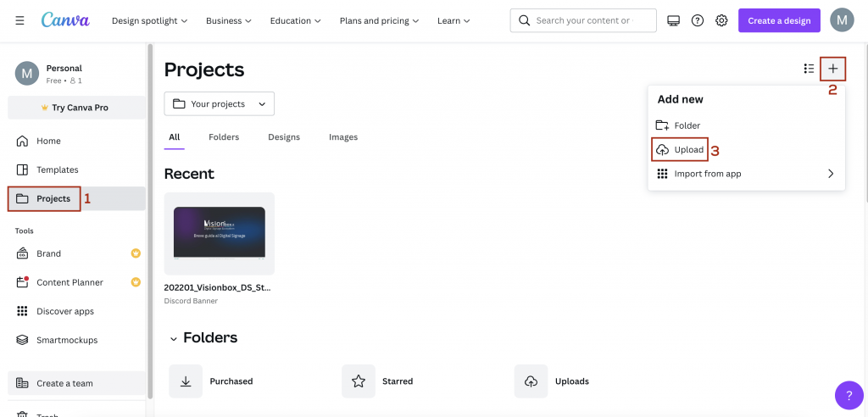Expand the Design spotlight menu

point(149,20)
